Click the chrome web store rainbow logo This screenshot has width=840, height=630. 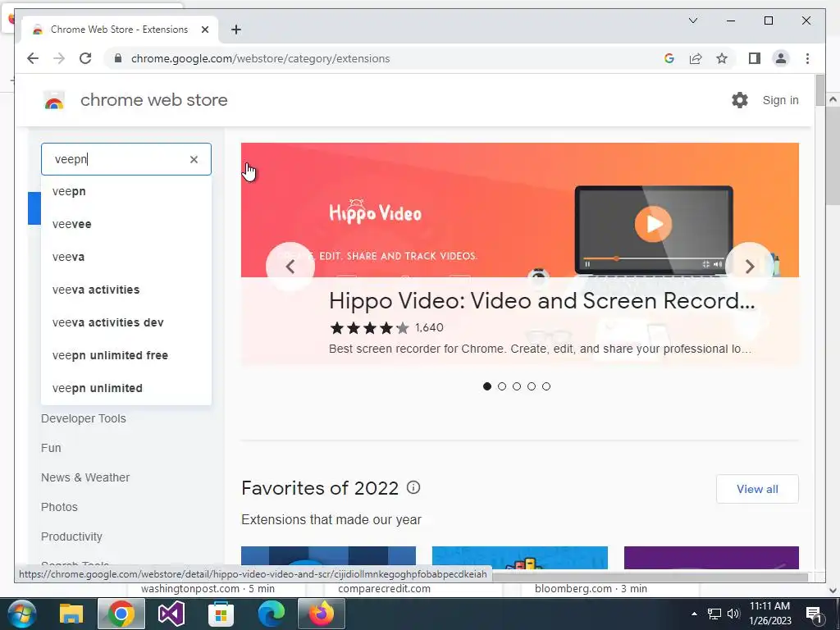point(54,100)
